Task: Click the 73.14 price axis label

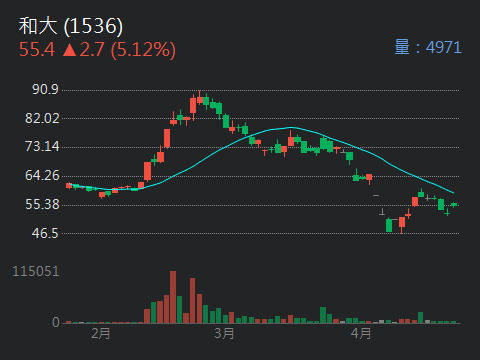Action: tap(42, 146)
